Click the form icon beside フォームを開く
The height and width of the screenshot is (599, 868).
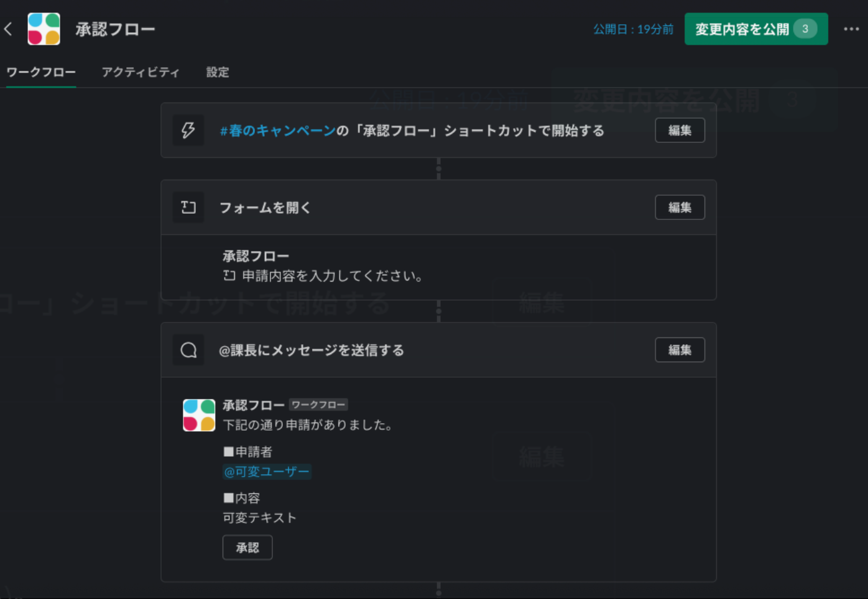tap(188, 208)
